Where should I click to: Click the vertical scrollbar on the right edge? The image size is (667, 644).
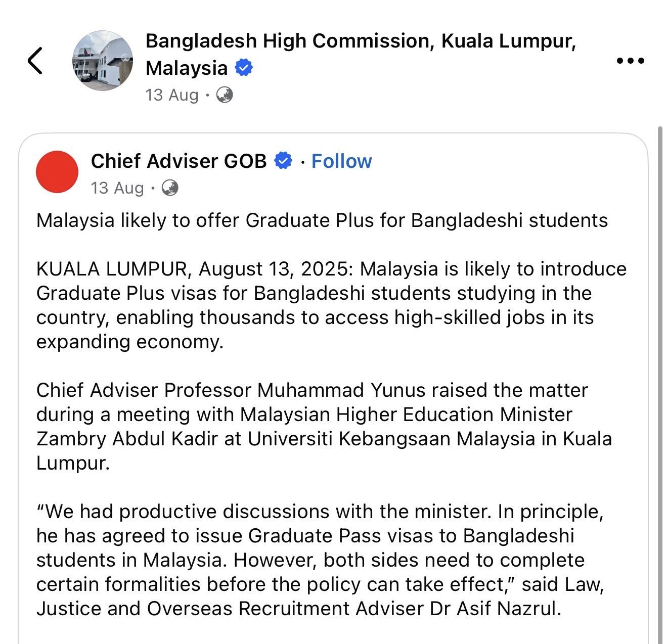659,354
